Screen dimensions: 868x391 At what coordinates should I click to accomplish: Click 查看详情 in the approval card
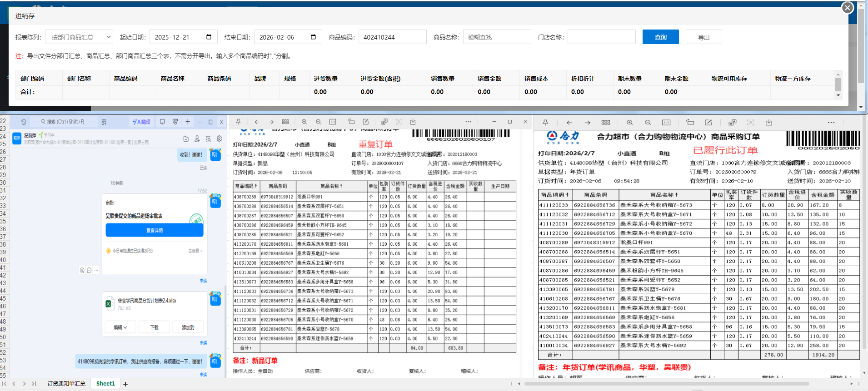pyautogui.click(x=154, y=231)
